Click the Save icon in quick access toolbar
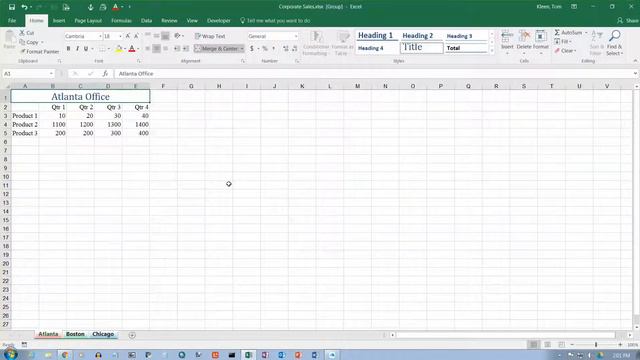The image size is (640, 360). [12, 7]
